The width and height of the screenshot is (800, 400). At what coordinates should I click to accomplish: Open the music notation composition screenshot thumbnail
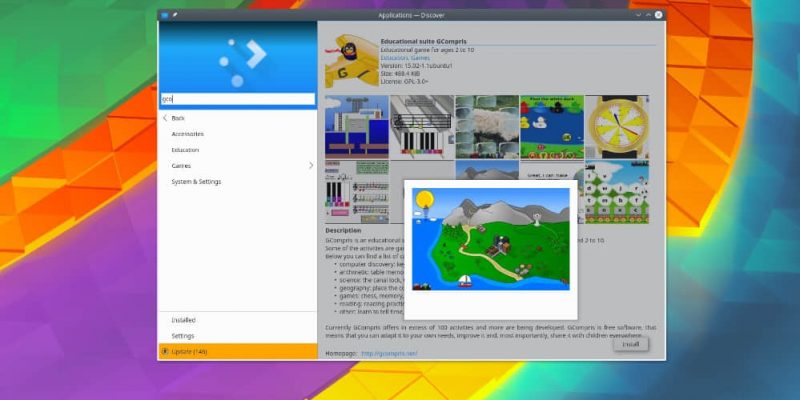click(x=357, y=192)
